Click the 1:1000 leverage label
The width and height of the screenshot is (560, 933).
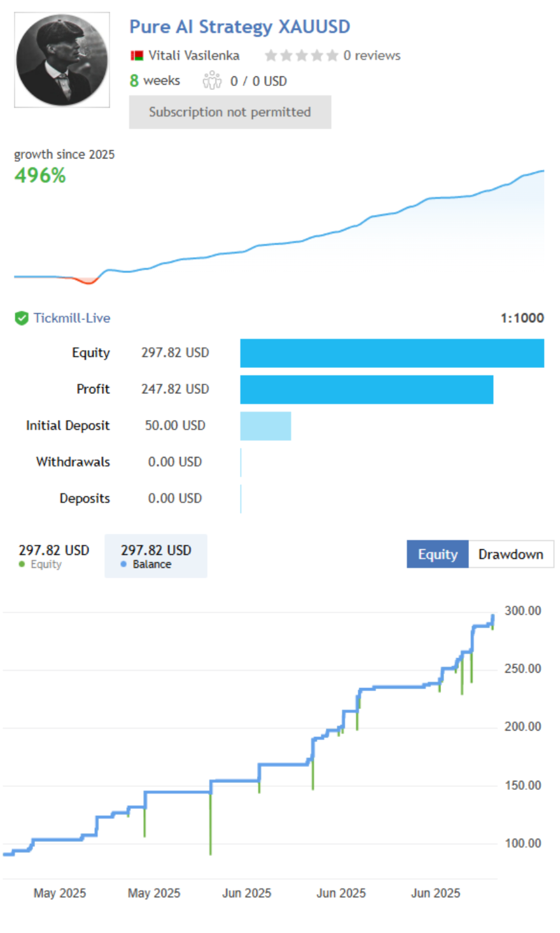[x=522, y=318]
